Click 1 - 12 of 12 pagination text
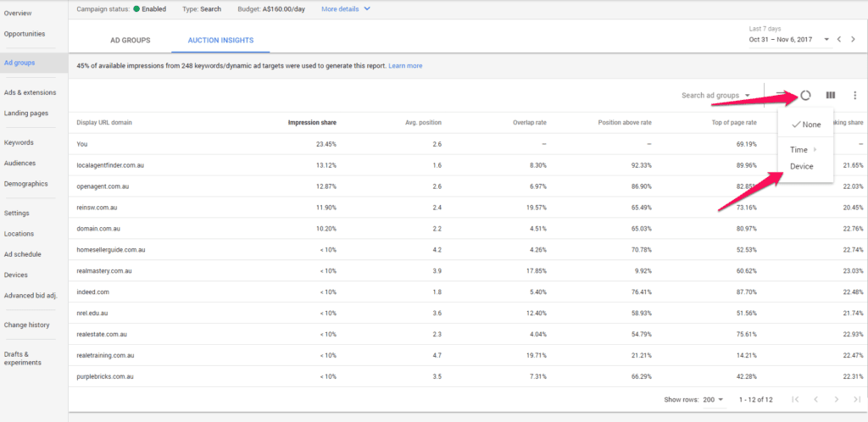This screenshot has width=868, height=422. pos(755,399)
